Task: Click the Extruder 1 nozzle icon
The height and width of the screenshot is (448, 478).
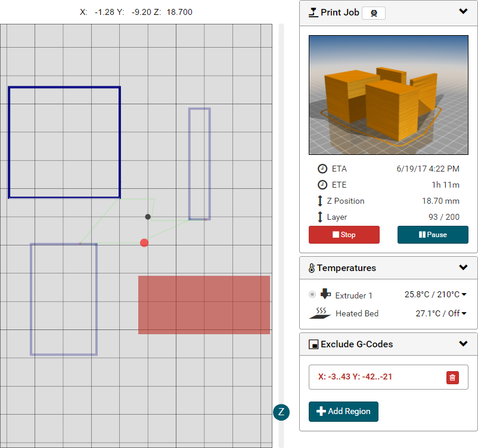Action: [x=325, y=294]
